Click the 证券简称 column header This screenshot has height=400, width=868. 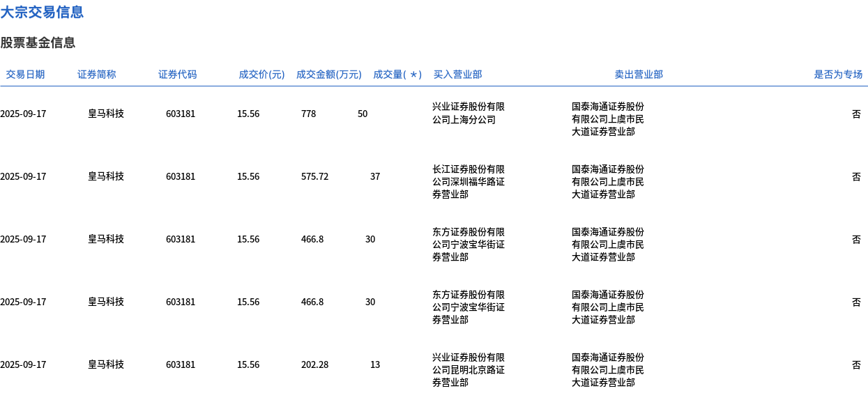(x=97, y=75)
